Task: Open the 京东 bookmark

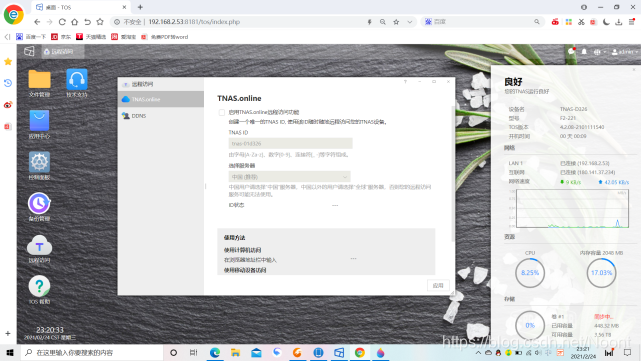Action: point(61,37)
